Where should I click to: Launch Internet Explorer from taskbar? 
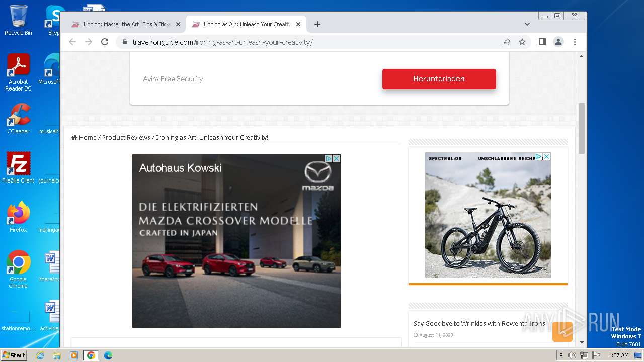tap(40, 355)
